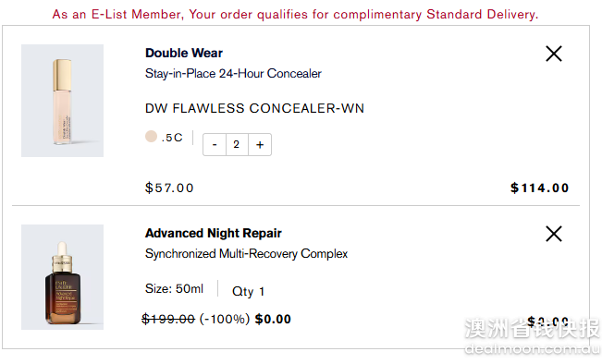This screenshot has height=364, width=602.
Task: Click the Size: 50ml label
Action: [x=174, y=288]
